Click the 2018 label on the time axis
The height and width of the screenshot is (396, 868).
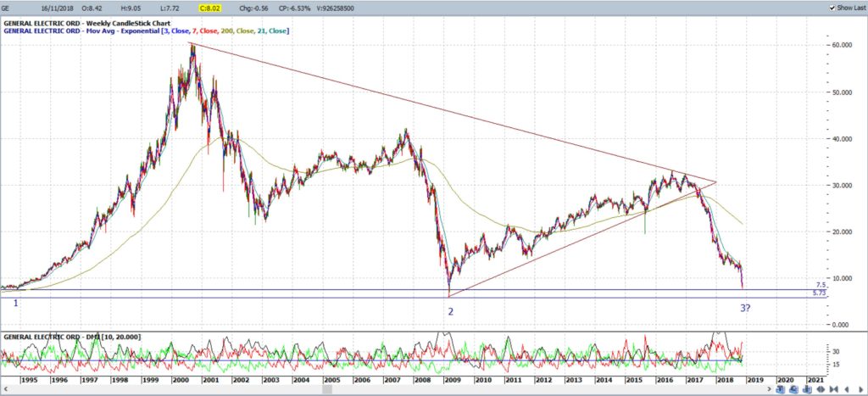(724, 380)
